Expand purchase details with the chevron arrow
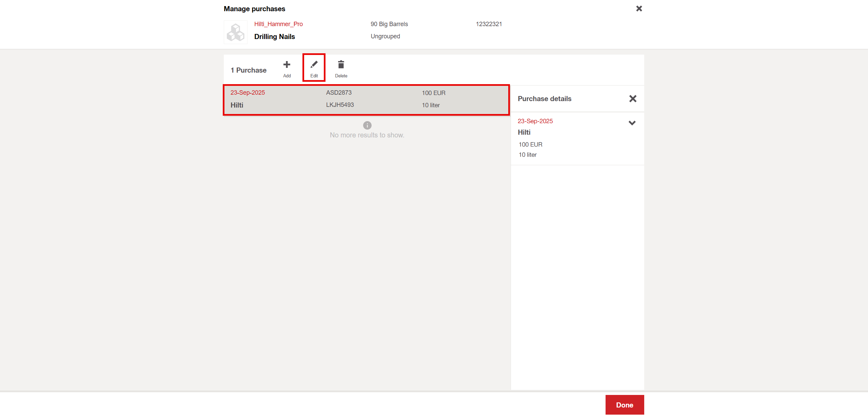 pyautogui.click(x=632, y=123)
